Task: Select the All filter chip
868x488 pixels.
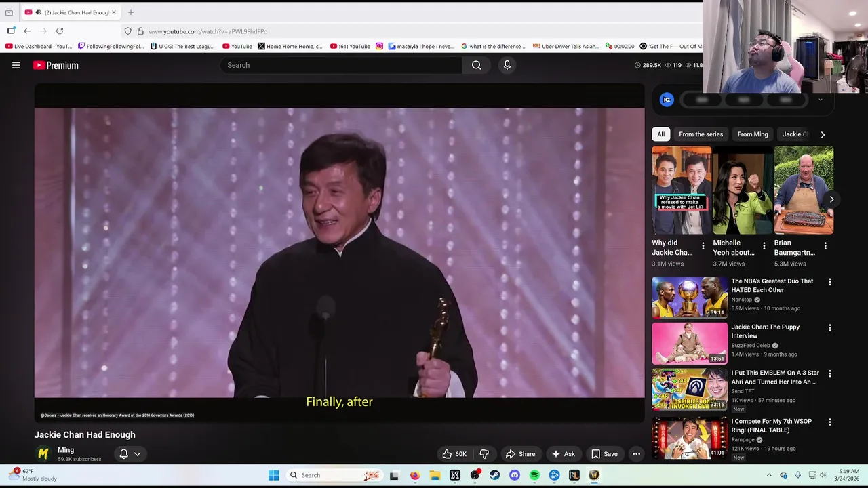Action: [660, 134]
